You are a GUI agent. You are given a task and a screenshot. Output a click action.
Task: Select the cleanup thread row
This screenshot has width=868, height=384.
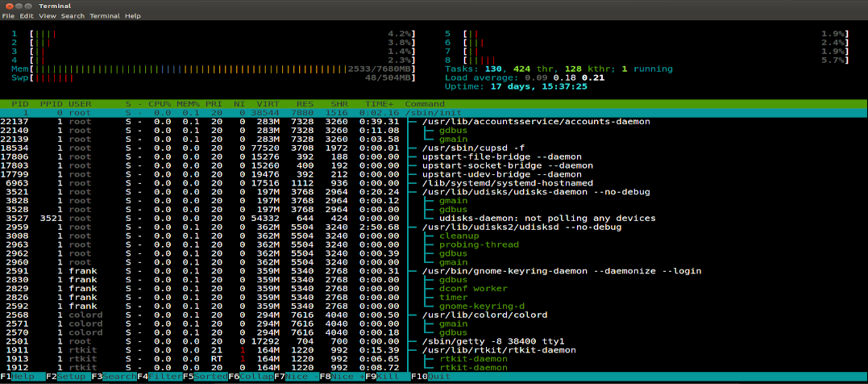[x=434, y=236]
